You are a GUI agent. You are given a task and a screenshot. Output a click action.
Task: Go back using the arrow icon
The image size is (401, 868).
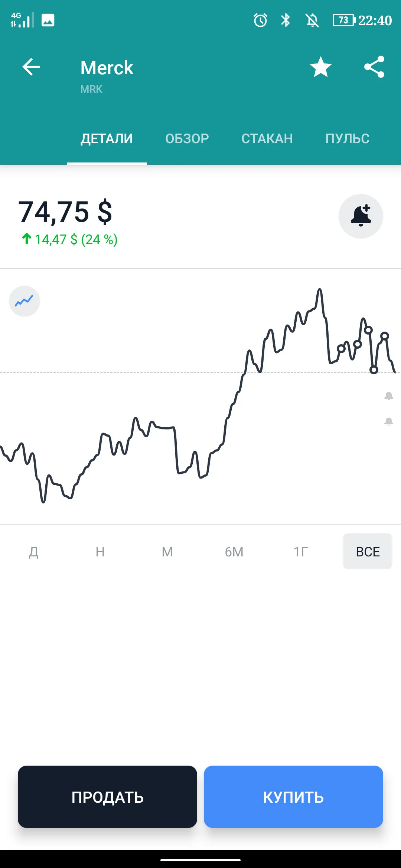click(31, 67)
